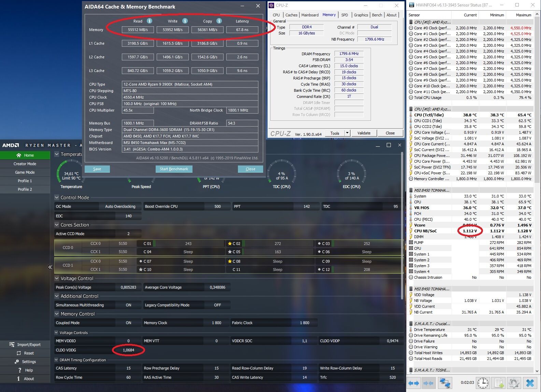This screenshot has height=392, width=541.
Task: Click the About info icon in sidebar
Action: (18, 379)
